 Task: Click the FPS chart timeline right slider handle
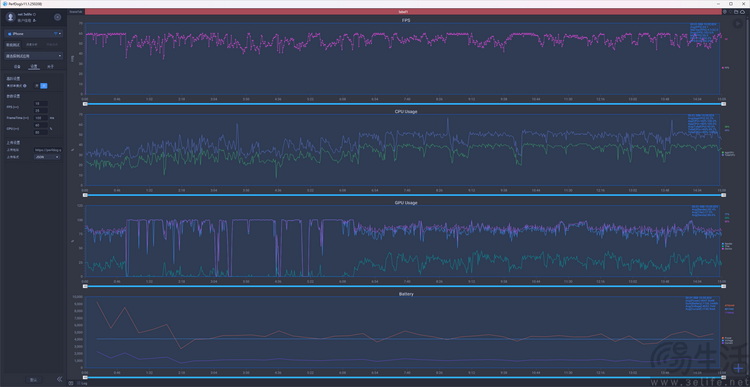pyautogui.click(x=724, y=104)
